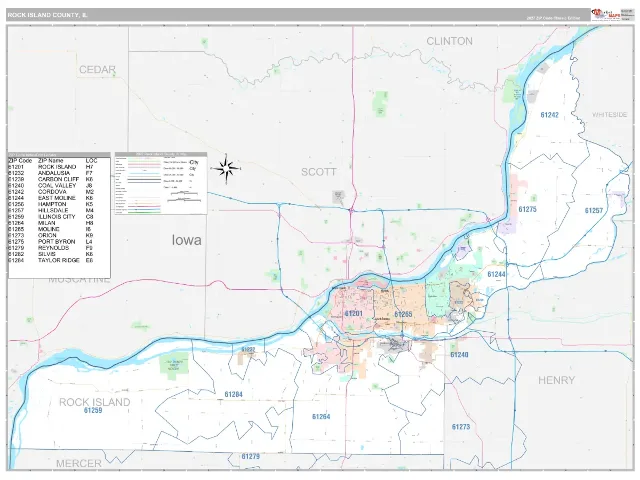Click the HAMPTON row in the ZIP index
640x480 pixels.
click(x=51, y=204)
